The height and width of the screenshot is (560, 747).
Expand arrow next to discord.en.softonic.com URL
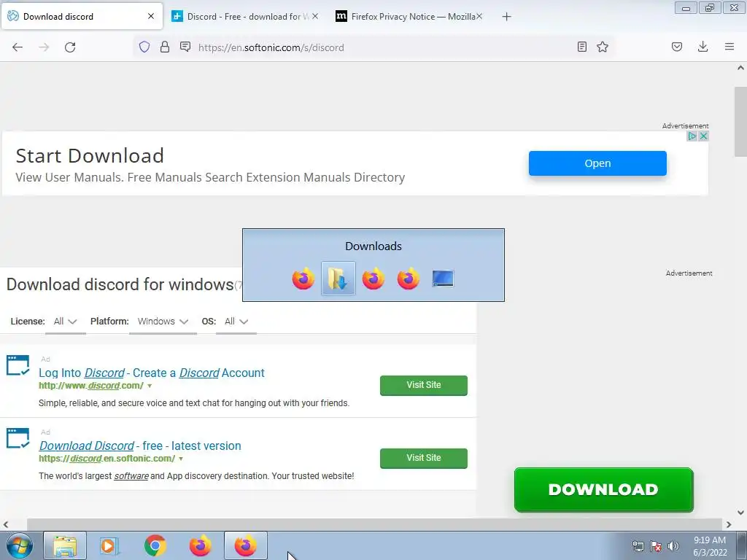181,459
